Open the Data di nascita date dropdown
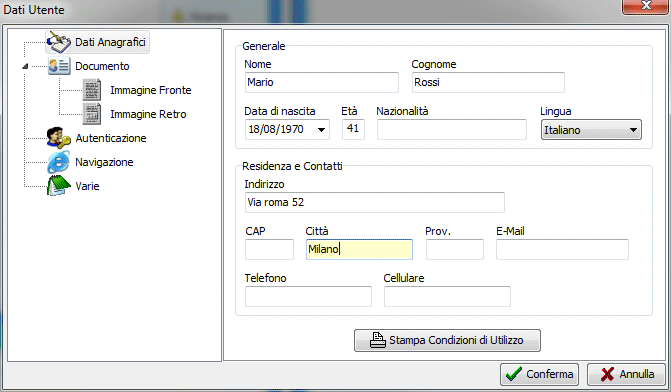This screenshot has height=392, width=671. (321, 130)
